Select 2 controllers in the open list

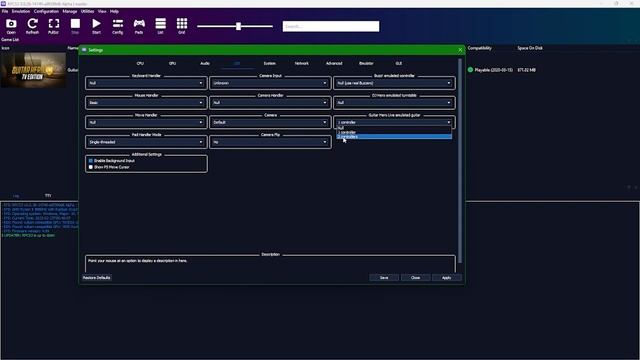tap(394, 137)
